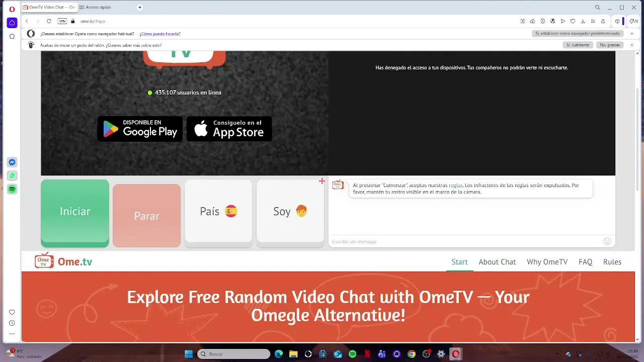This screenshot has width=644, height=362.
Task: Click the Escribe un mensaje input field
Action: (465, 241)
